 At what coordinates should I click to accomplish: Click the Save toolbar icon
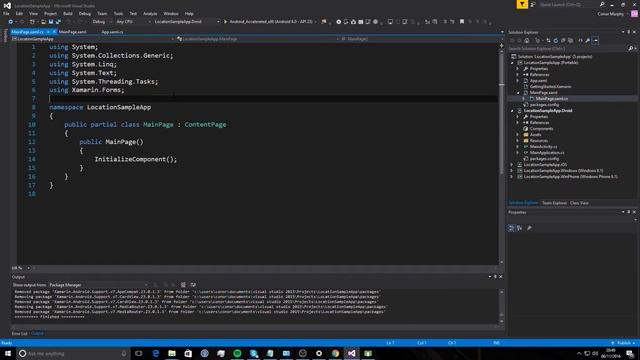tap(51, 22)
